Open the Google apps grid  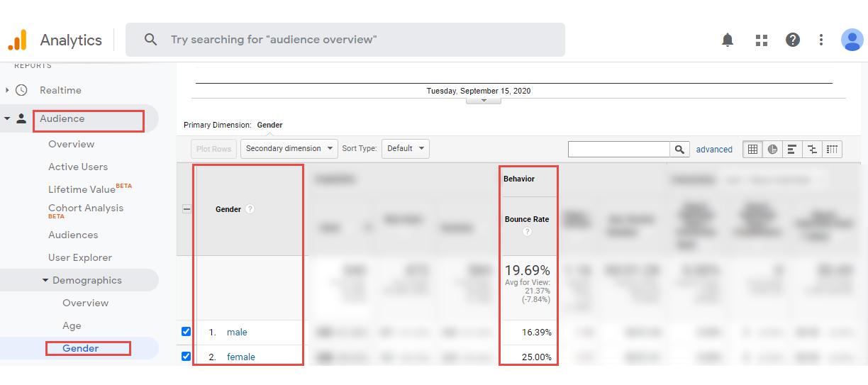tap(762, 40)
